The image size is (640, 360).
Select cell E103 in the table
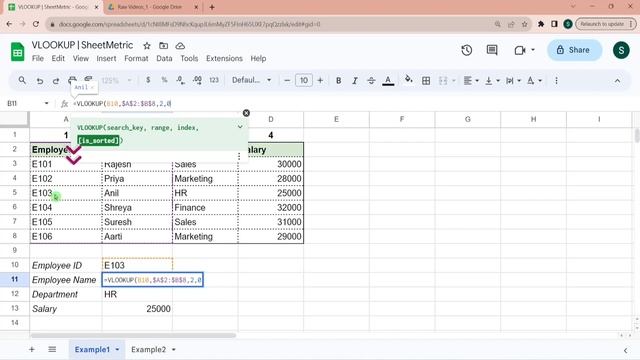click(x=66, y=193)
